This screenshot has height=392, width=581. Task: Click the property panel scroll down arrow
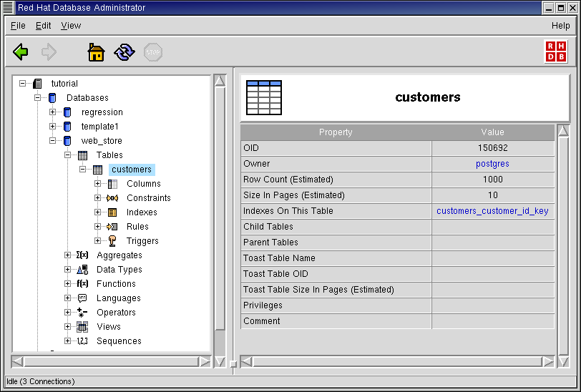tap(563, 362)
